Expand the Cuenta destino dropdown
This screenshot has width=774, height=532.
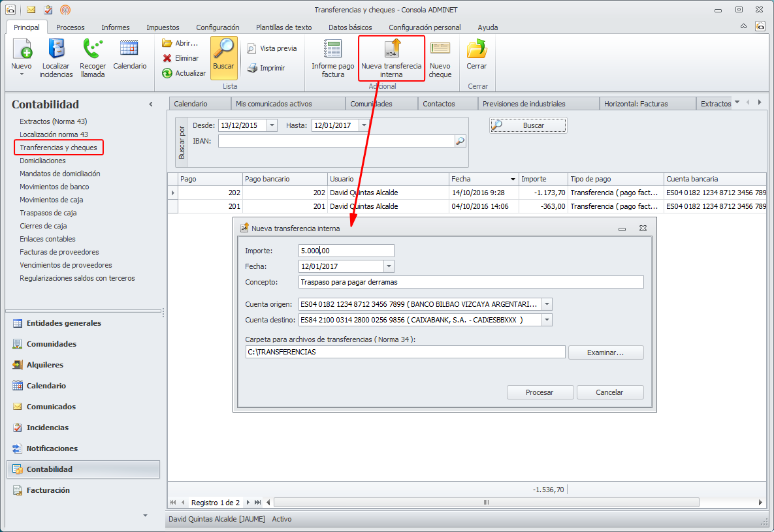click(x=547, y=320)
